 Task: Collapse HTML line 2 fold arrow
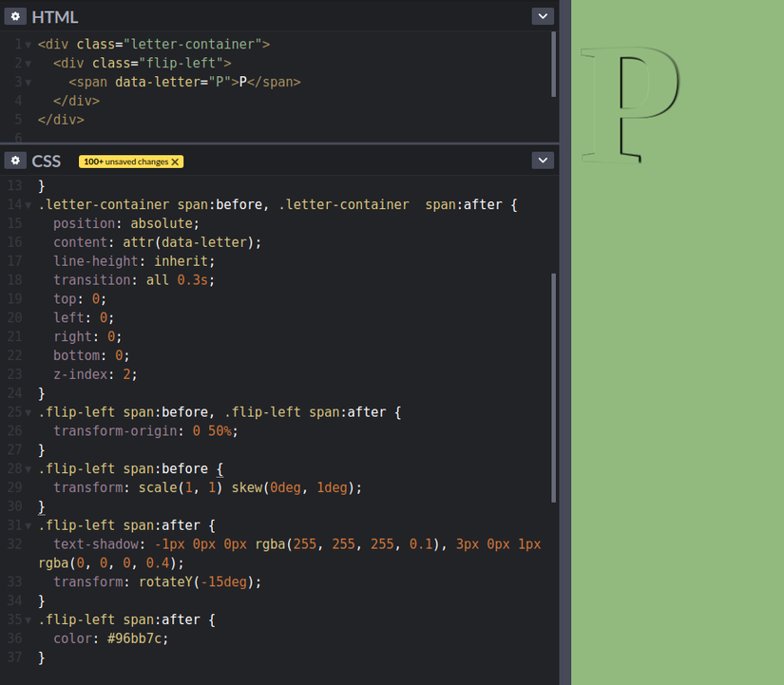pos(29,64)
